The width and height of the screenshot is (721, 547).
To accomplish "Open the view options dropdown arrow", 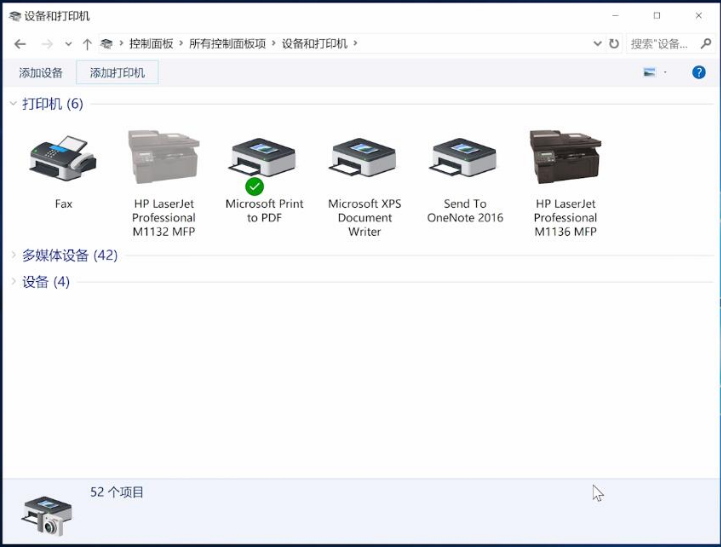I will pyautogui.click(x=665, y=73).
